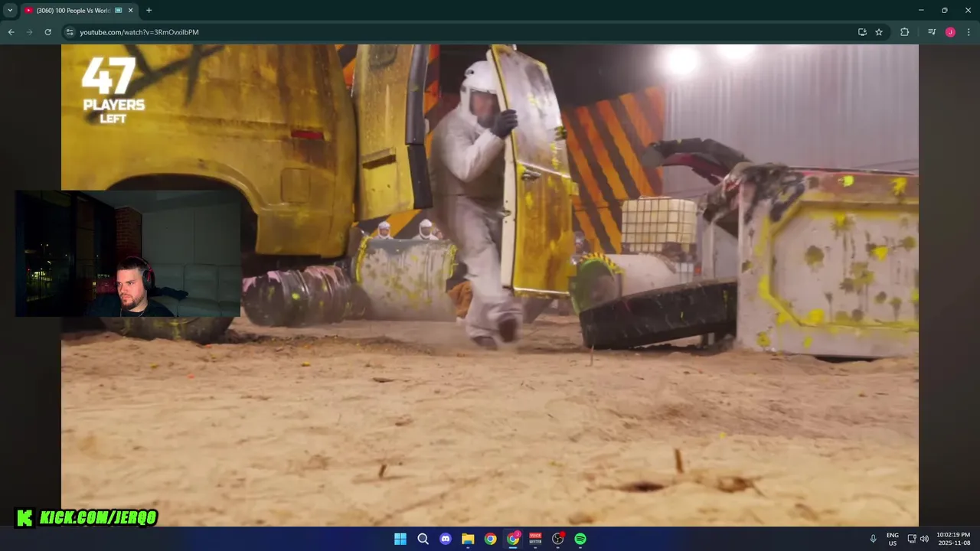The height and width of the screenshot is (551, 980).
Task: Open Windows taskbar search
Action: tap(423, 539)
